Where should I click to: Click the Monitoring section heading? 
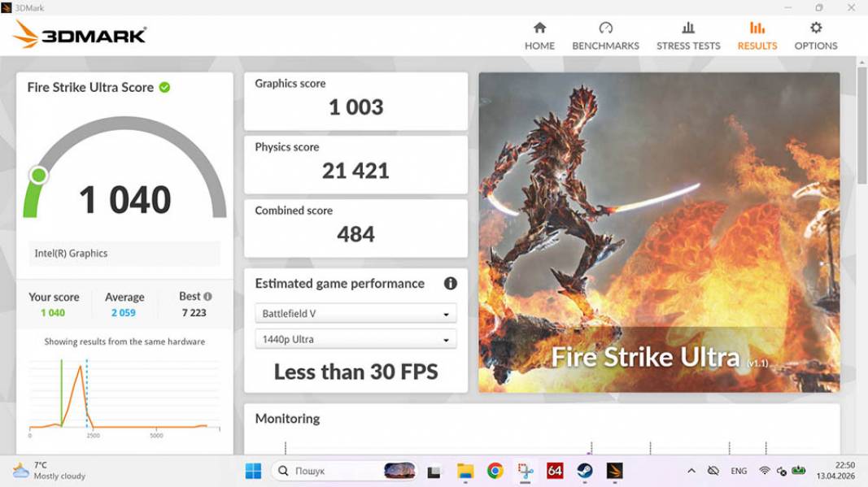tap(287, 419)
